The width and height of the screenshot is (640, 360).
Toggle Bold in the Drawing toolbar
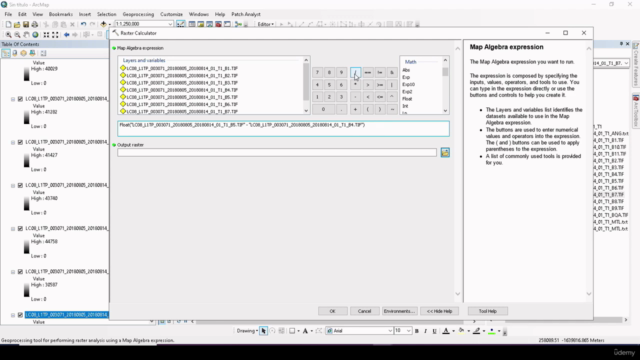tap(417, 331)
